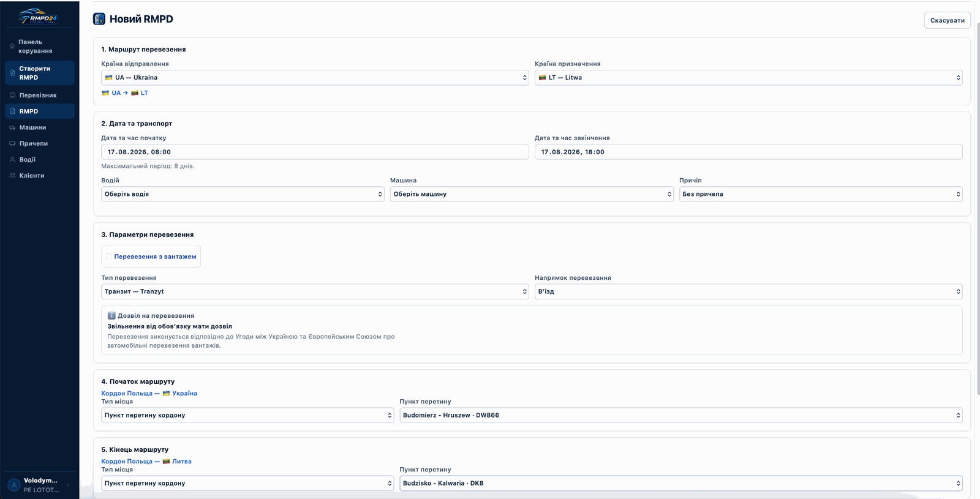The height and width of the screenshot is (499, 980).
Task: Click the heading 1. Маршрут перевезення
Action: click(x=143, y=50)
